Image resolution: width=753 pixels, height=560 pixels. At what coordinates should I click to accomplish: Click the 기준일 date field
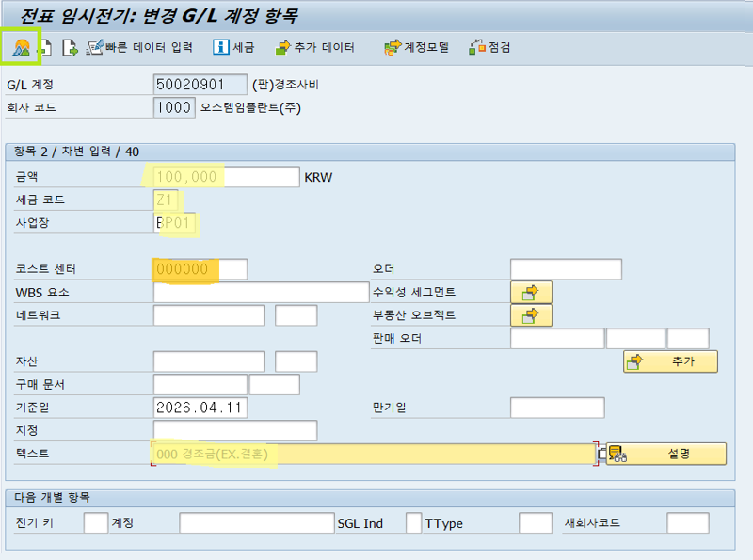[200, 408]
